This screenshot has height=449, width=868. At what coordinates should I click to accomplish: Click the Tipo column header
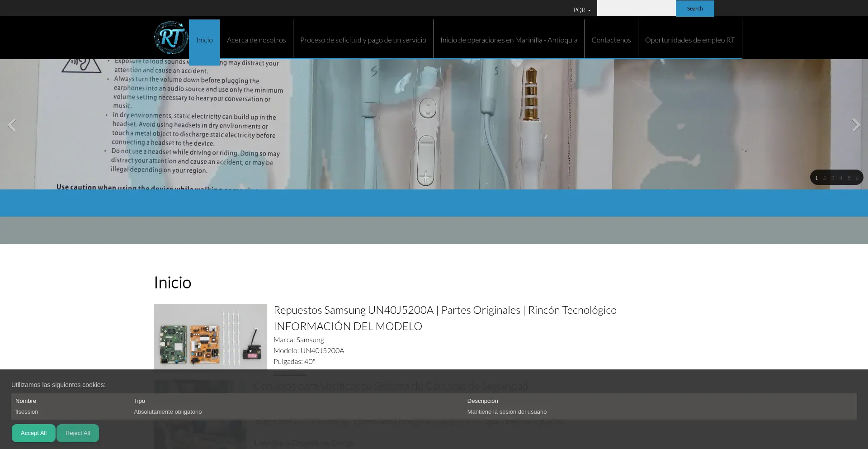coord(139,401)
